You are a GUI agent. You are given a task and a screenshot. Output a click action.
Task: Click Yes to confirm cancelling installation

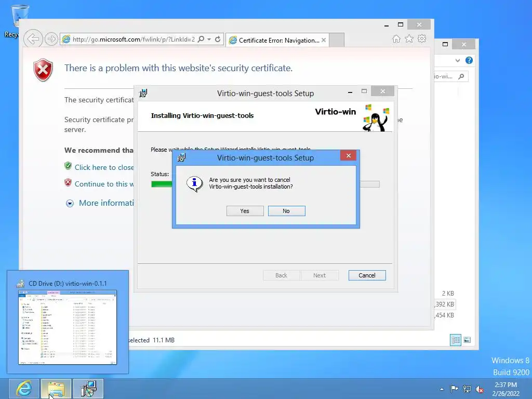pos(245,211)
